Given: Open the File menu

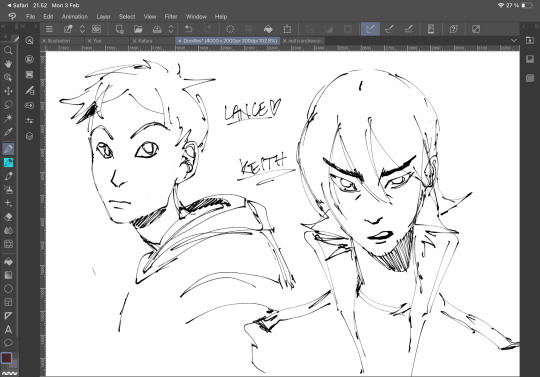Looking at the screenshot, I should [30, 17].
